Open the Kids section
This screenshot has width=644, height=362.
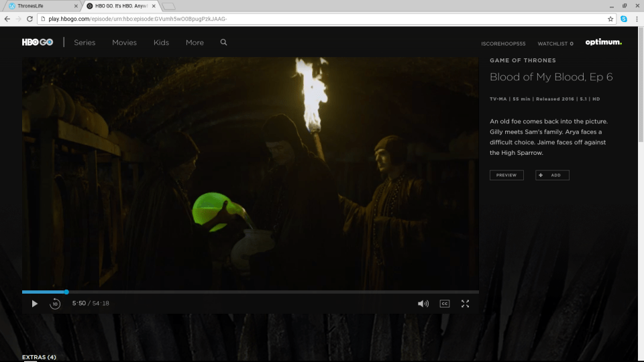coord(161,42)
